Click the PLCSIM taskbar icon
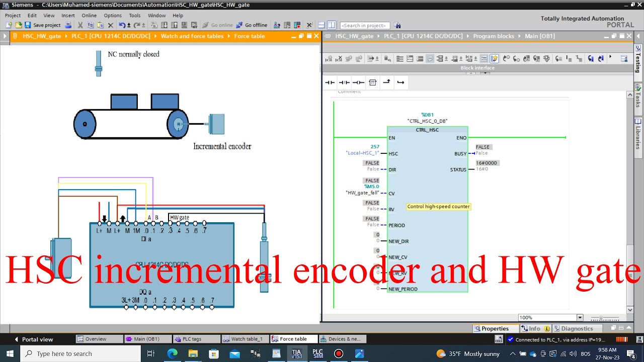Screen dimensions: 644x362 coord(317,353)
